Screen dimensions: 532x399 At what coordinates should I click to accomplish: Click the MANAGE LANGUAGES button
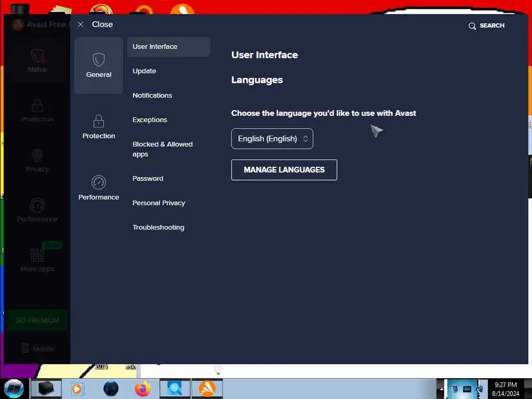click(284, 170)
